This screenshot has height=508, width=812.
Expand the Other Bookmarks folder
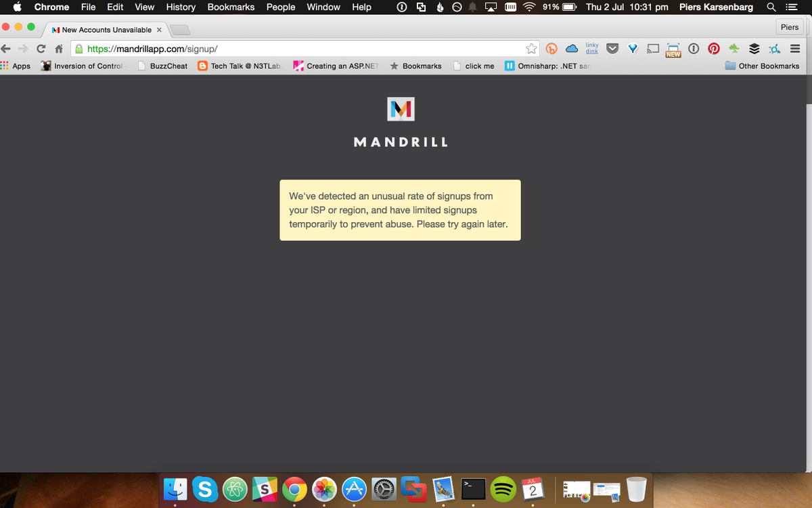click(762, 66)
